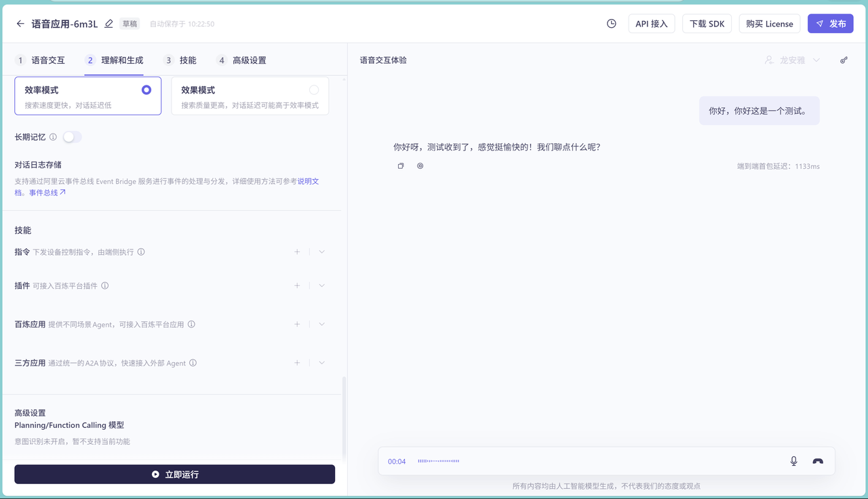Click 下载 SDK button
Image resolution: width=868 pixels, height=499 pixels.
[707, 24]
